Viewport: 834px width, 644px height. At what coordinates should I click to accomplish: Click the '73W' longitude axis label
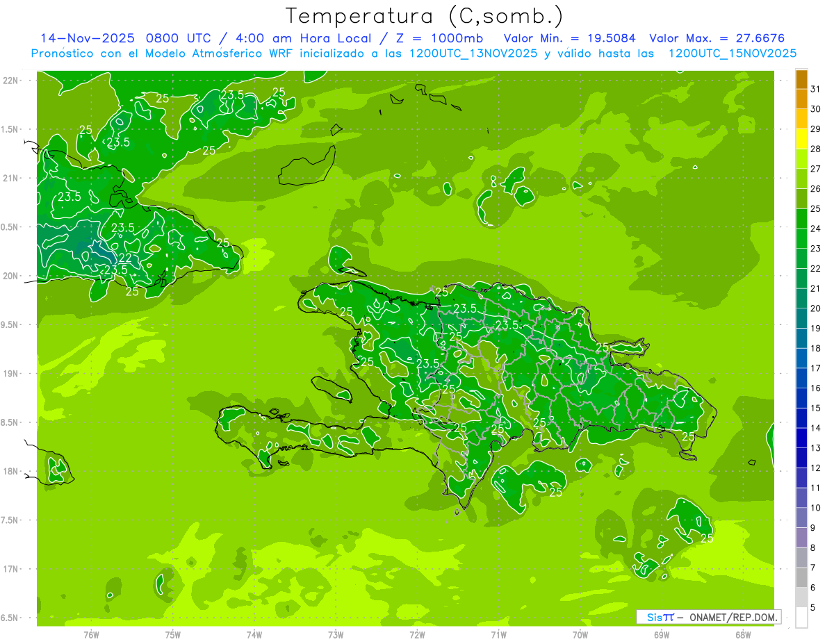336,635
